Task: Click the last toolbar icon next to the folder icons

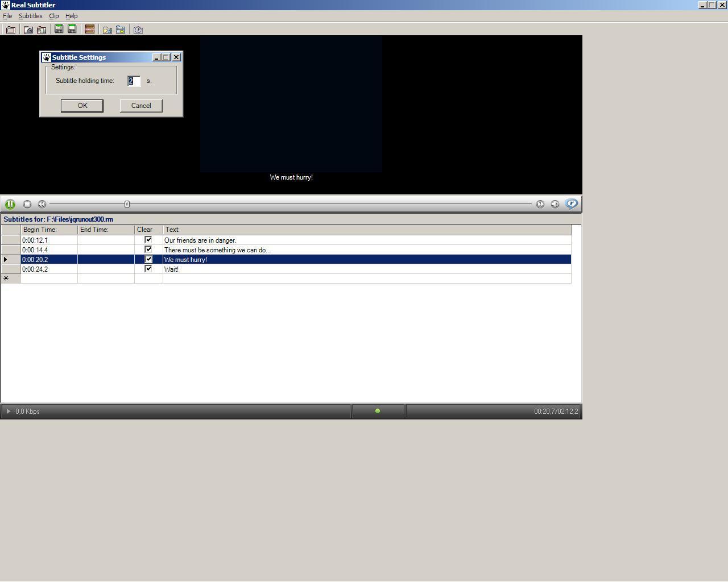Action: (138, 30)
